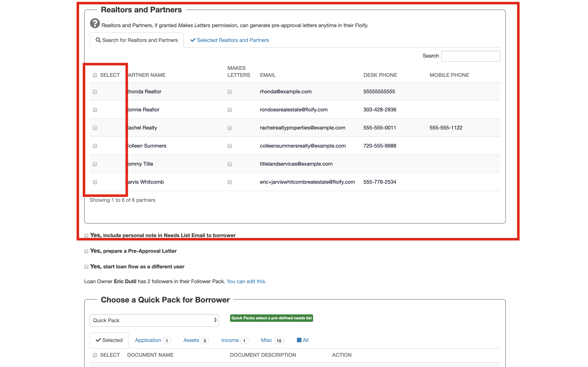Sort by Partner Name column header
This screenshot has width=588, height=367.
click(x=146, y=75)
